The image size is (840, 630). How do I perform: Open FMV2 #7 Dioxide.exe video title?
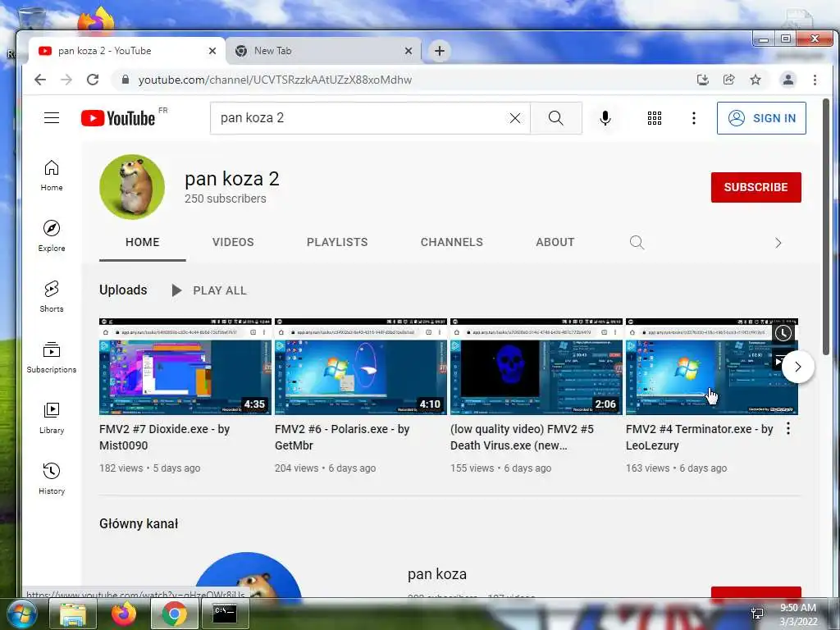(164, 437)
